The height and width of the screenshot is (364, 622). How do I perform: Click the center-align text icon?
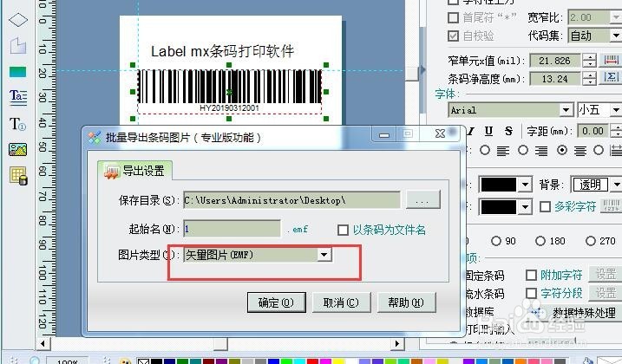tap(580, 151)
